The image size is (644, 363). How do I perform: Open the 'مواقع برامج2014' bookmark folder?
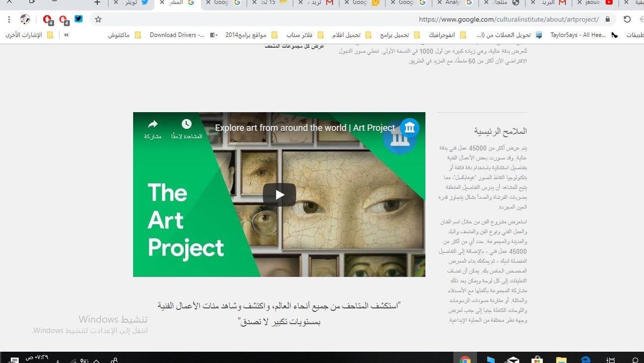(x=252, y=35)
